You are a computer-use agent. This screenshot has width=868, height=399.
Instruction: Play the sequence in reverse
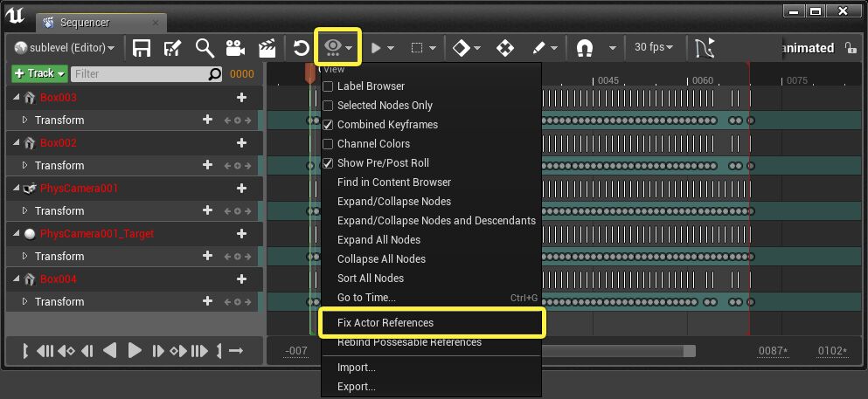[x=109, y=350]
